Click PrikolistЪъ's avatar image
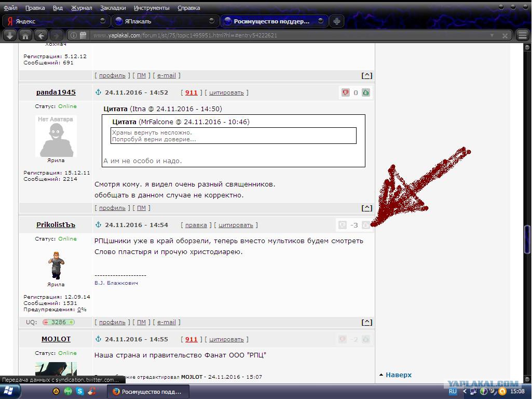 (x=56, y=265)
